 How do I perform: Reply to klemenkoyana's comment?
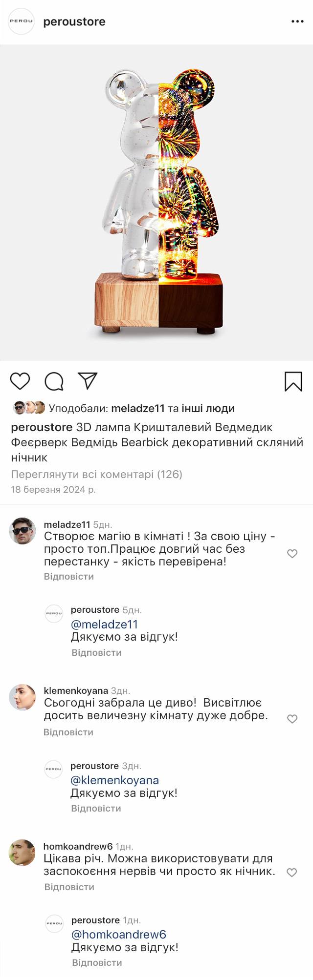pyautogui.click(x=68, y=732)
